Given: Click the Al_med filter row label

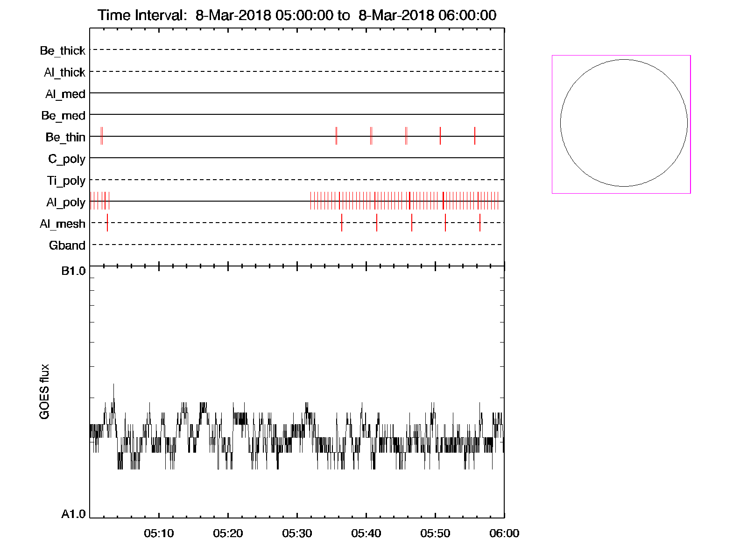Looking at the screenshot, I should [65, 94].
